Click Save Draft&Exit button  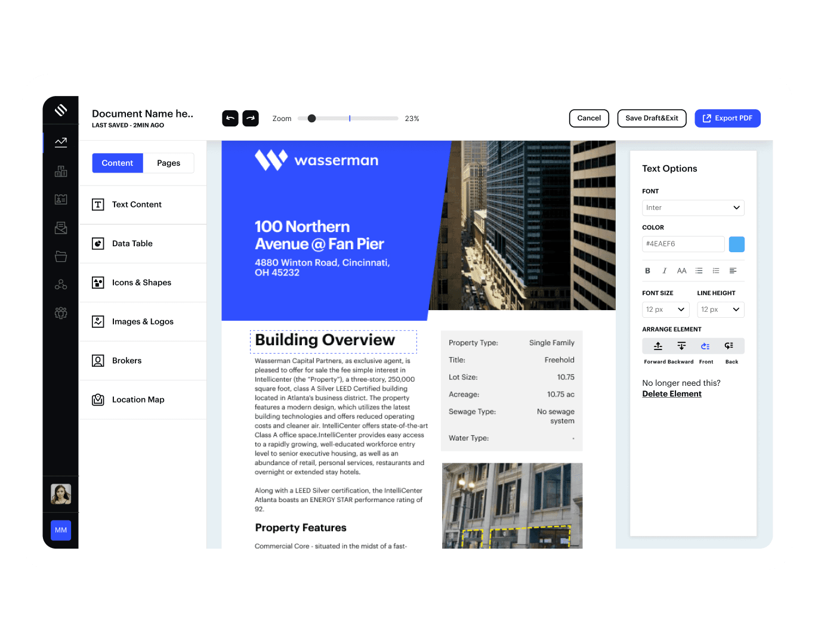(652, 118)
